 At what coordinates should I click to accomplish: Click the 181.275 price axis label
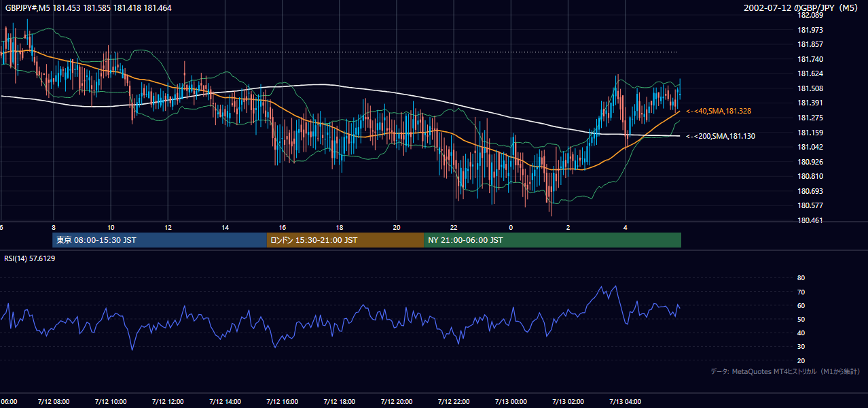tap(810, 118)
